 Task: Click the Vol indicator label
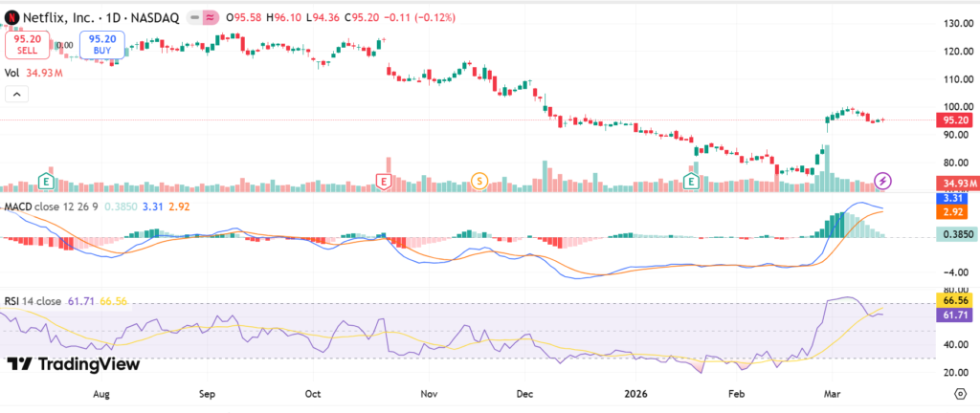click(12, 72)
